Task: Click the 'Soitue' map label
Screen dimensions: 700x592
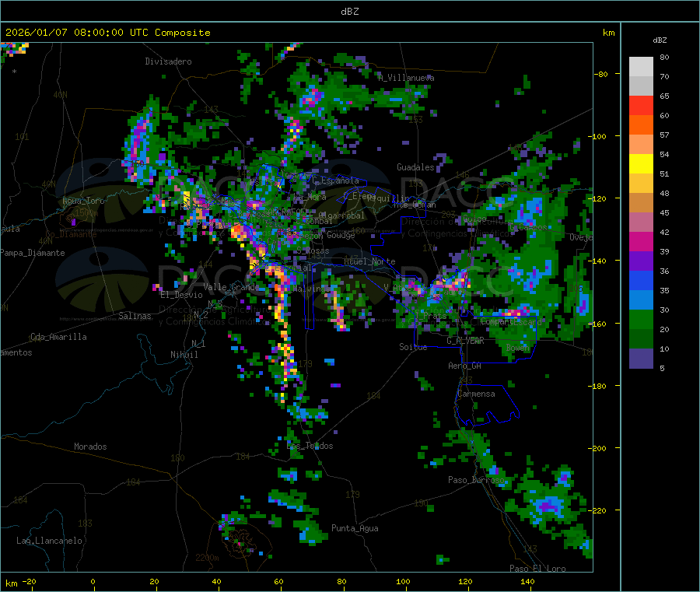Action: (413, 347)
